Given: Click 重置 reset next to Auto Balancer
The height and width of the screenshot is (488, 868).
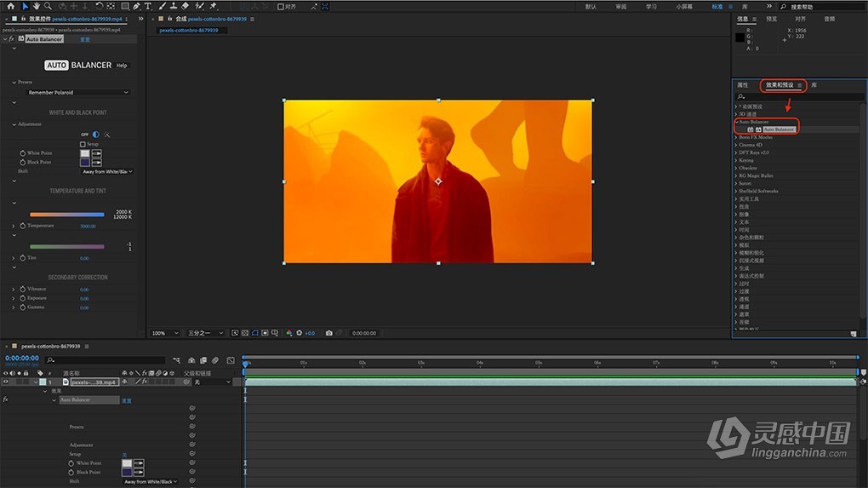Looking at the screenshot, I should click(85, 39).
